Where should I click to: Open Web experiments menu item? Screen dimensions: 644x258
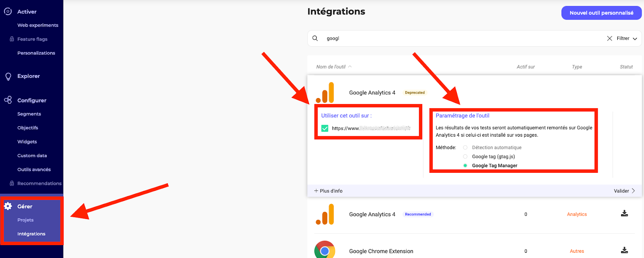point(38,25)
